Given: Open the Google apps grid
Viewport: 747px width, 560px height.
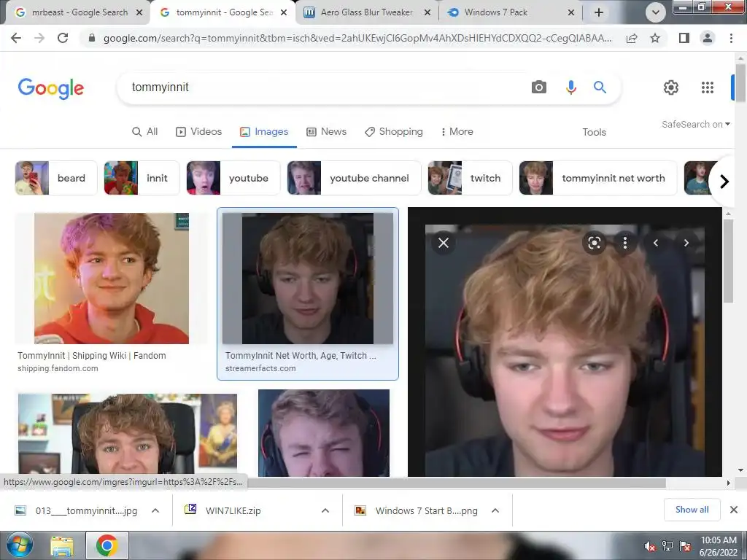Looking at the screenshot, I should point(708,87).
